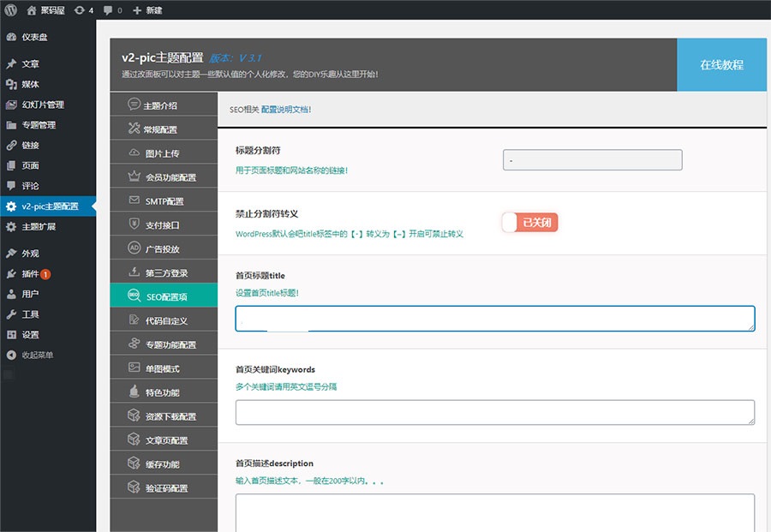Toggle the 禁止分割符转义 已关闭 switch
The width and height of the screenshot is (771, 532).
pos(530,222)
